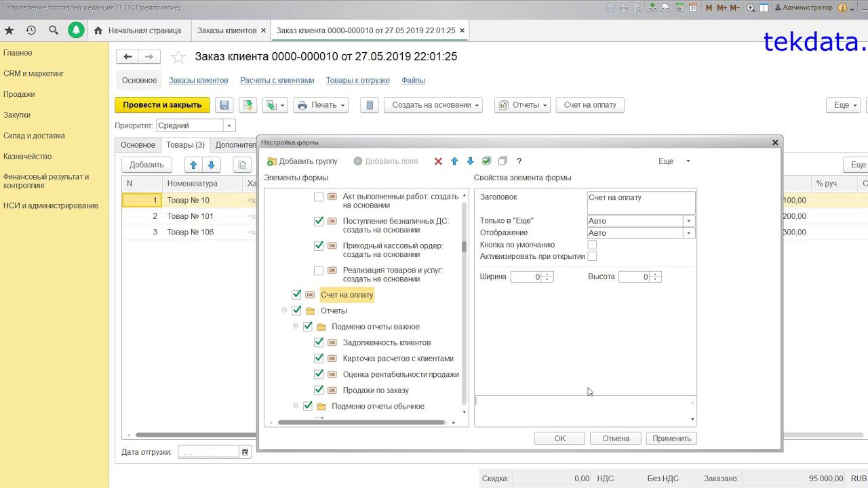Open the Печать dropdown menu
The width and height of the screenshot is (868, 488).
(x=321, y=105)
